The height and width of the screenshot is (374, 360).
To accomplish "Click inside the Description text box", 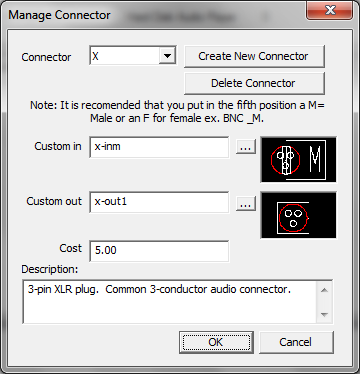I will click(170, 302).
